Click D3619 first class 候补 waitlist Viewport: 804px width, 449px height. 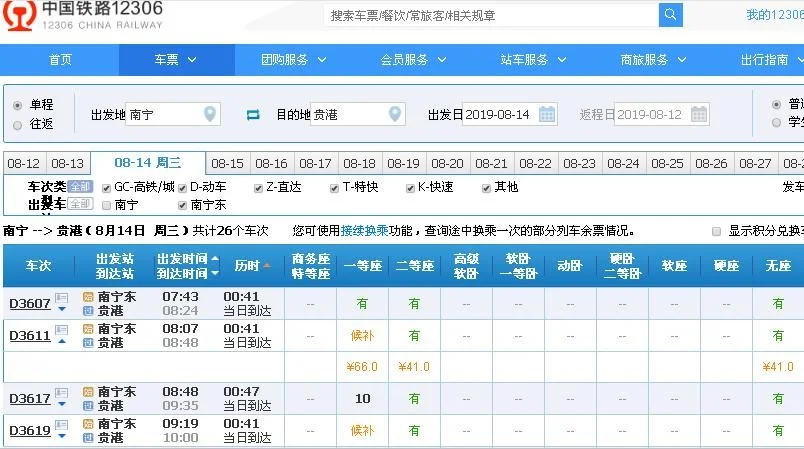[x=363, y=431]
